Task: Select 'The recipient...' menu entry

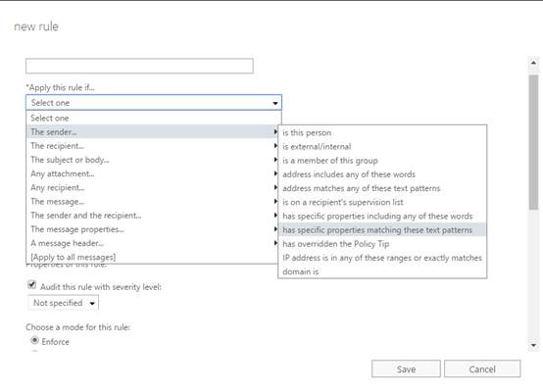Action: pos(152,146)
